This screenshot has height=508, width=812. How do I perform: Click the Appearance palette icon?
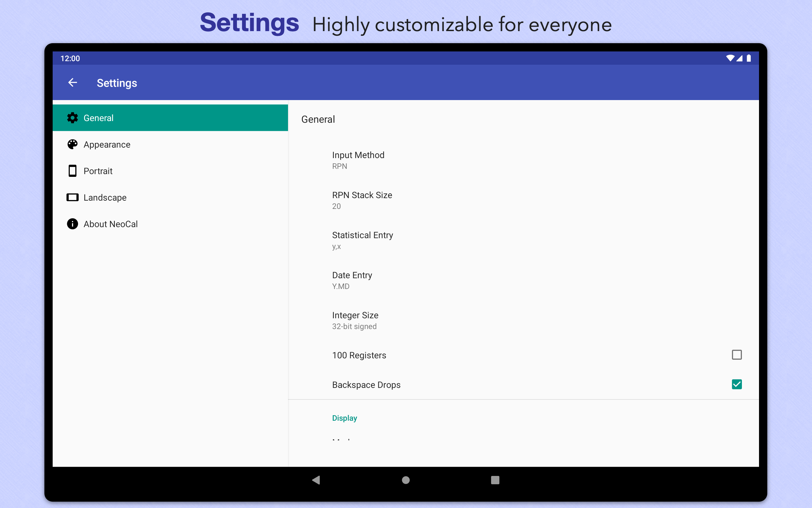click(72, 144)
